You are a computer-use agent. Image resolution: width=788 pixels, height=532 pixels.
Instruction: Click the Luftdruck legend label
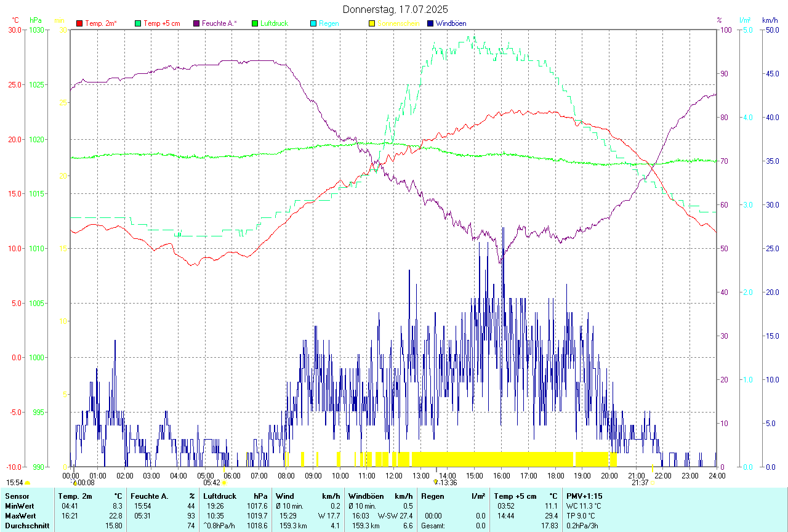coord(274,23)
